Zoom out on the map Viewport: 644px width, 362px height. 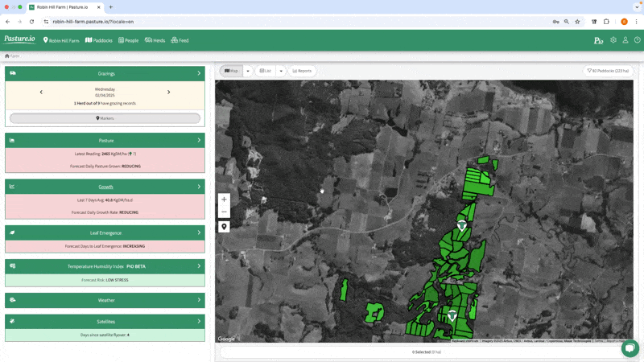coord(224,212)
